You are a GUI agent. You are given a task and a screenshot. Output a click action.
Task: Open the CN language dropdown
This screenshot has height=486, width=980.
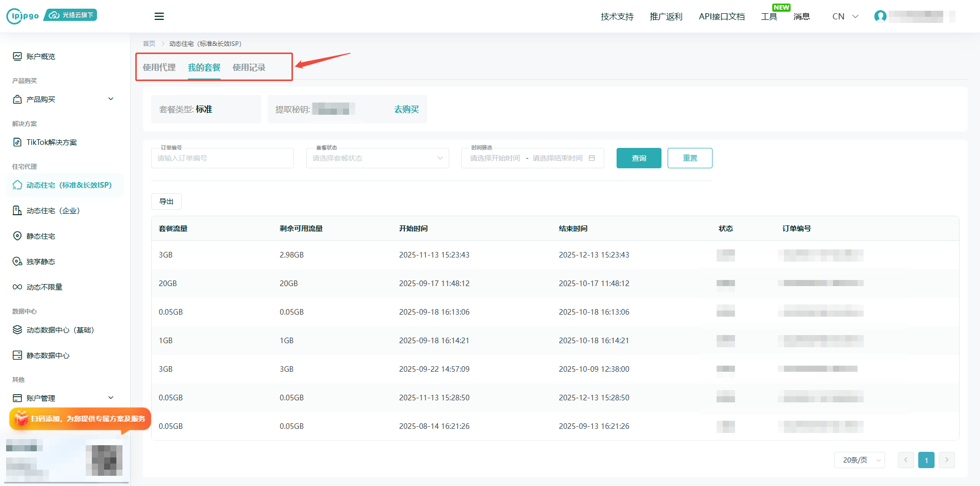[x=845, y=16]
